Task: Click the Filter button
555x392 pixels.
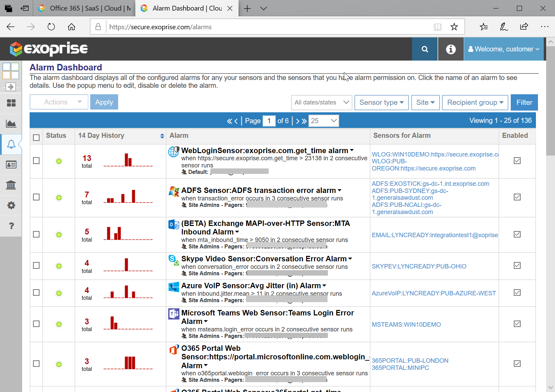Action: pos(524,102)
